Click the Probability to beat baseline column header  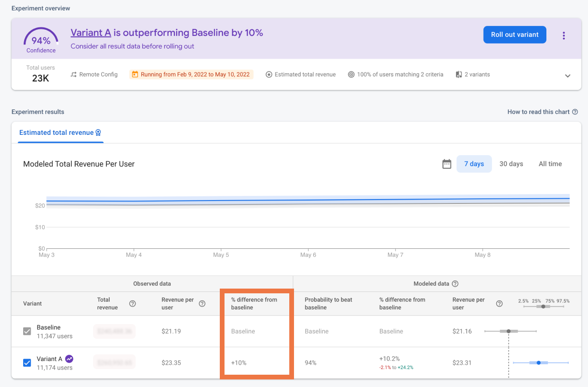329,304
